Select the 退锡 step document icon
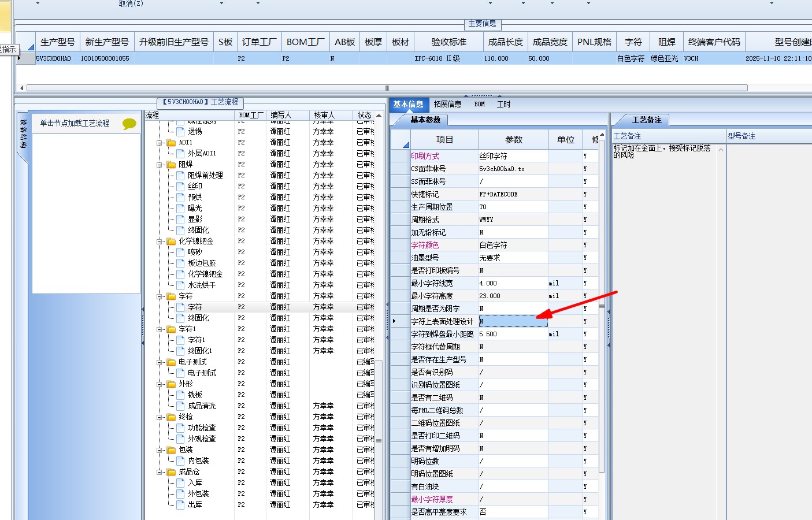The height and width of the screenshot is (520, 812). [180, 131]
